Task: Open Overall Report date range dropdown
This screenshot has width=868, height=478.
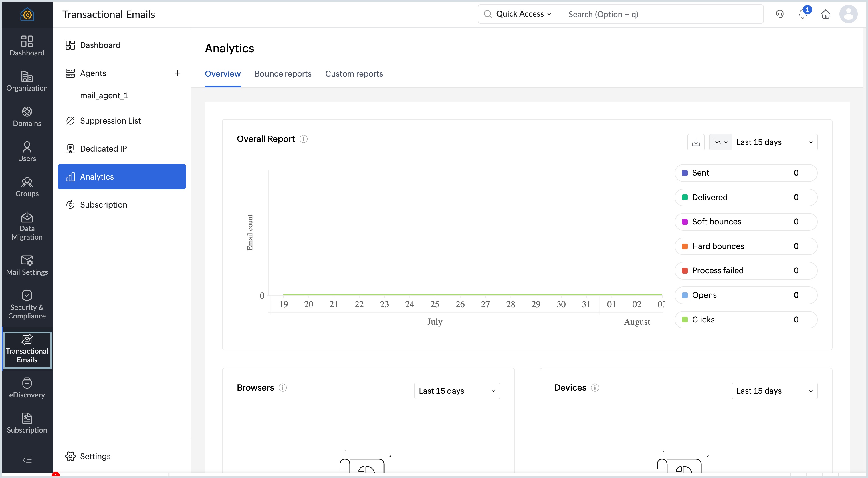Action: pos(774,142)
